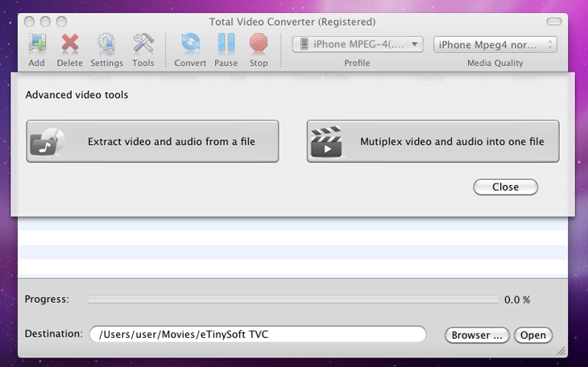Click the Advanced video tools heading
Image resolution: width=588 pixels, height=367 pixels.
point(77,95)
